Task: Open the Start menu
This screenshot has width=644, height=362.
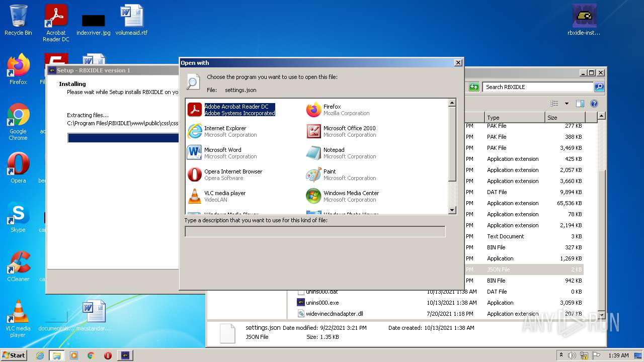Action: pyautogui.click(x=14, y=355)
